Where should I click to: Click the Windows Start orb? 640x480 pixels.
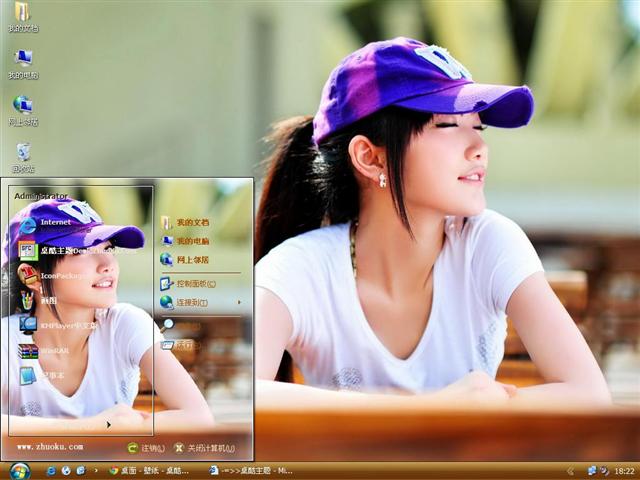point(19,471)
